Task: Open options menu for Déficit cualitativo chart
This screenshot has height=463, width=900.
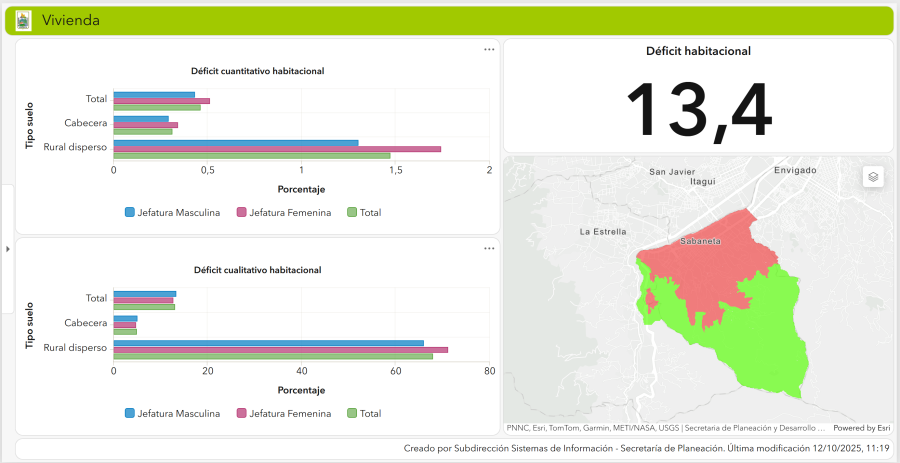Action: click(489, 248)
